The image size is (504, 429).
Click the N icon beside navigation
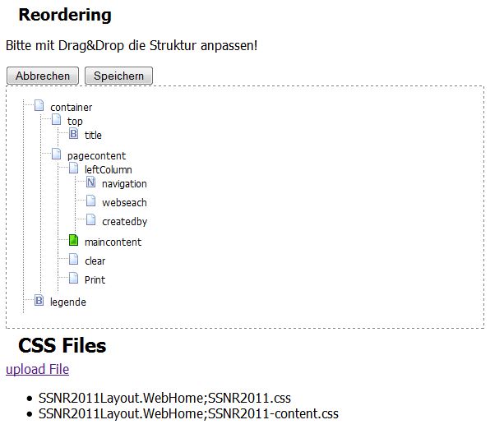91,183
